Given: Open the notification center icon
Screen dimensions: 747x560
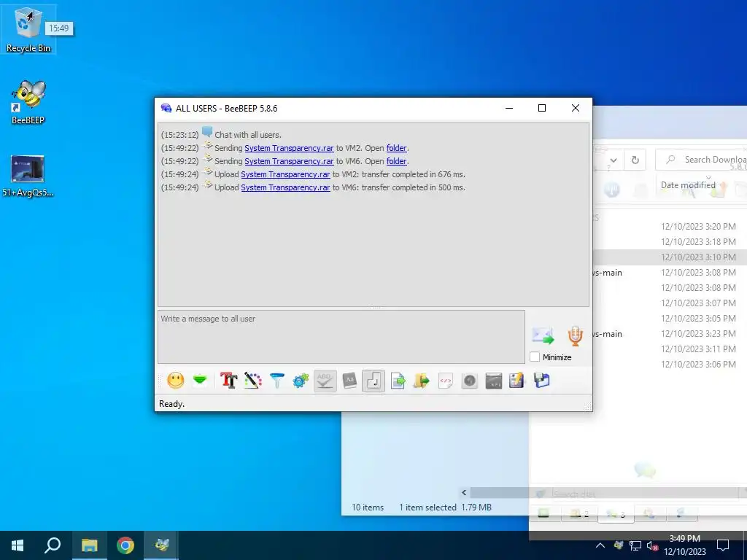Looking at the screenshot, I should [x=723, y=545].
